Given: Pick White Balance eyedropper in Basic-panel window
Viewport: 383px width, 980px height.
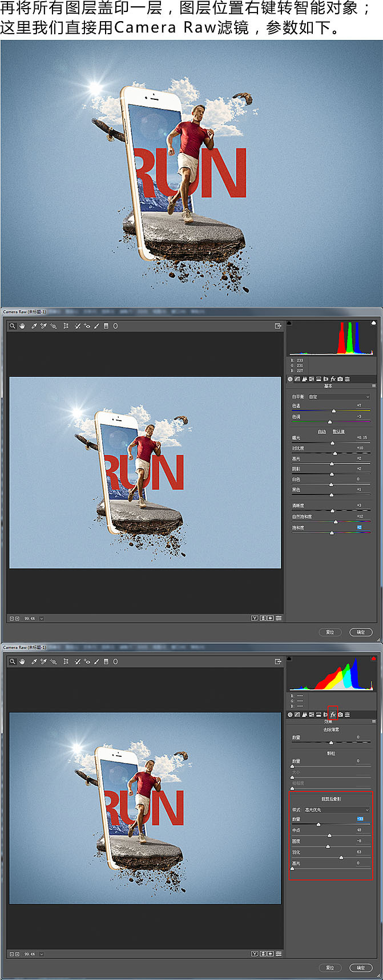Looking at the screenshot, I should (34, 326).
